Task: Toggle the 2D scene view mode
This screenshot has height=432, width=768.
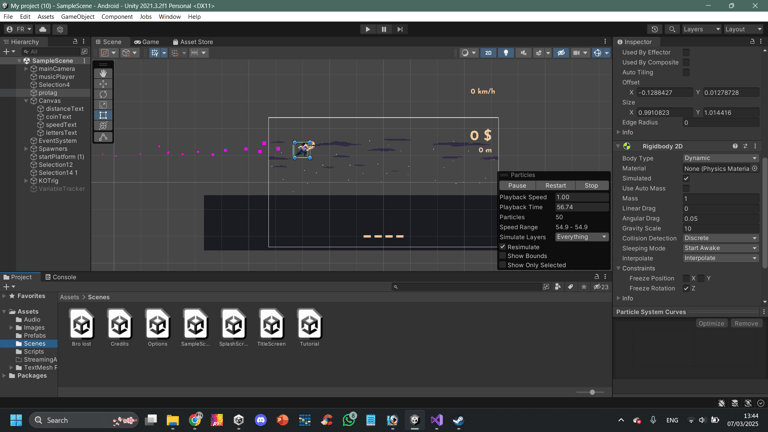Action: tap(488, 53)
